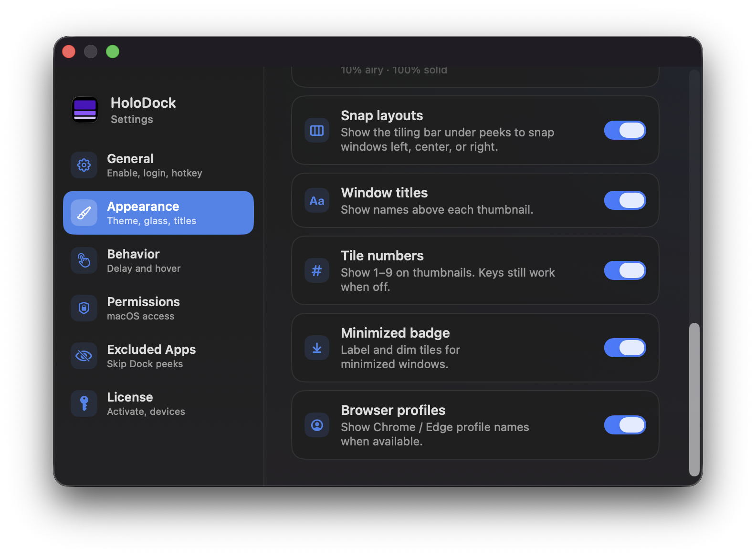Click the 'Minimized badge' heading text

point(395,333)
